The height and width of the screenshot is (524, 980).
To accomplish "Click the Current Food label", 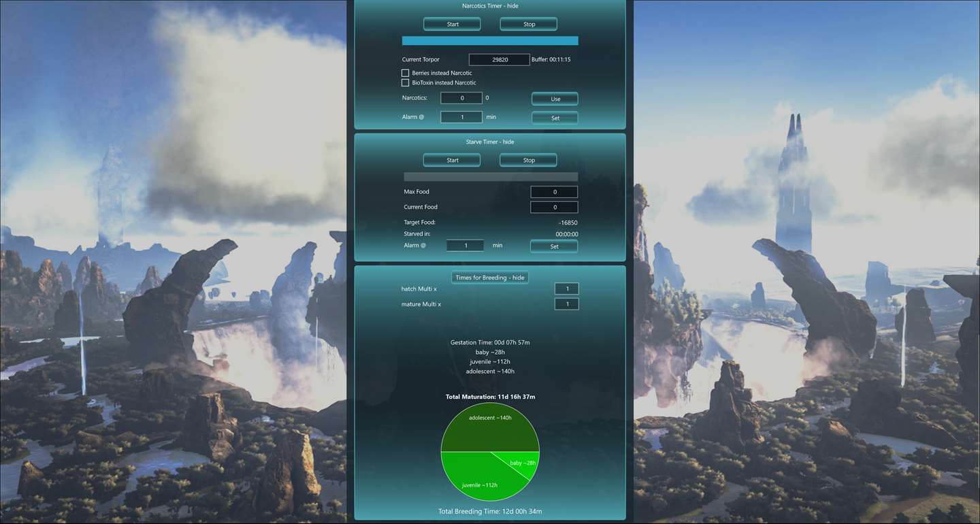I will [421, 207].
